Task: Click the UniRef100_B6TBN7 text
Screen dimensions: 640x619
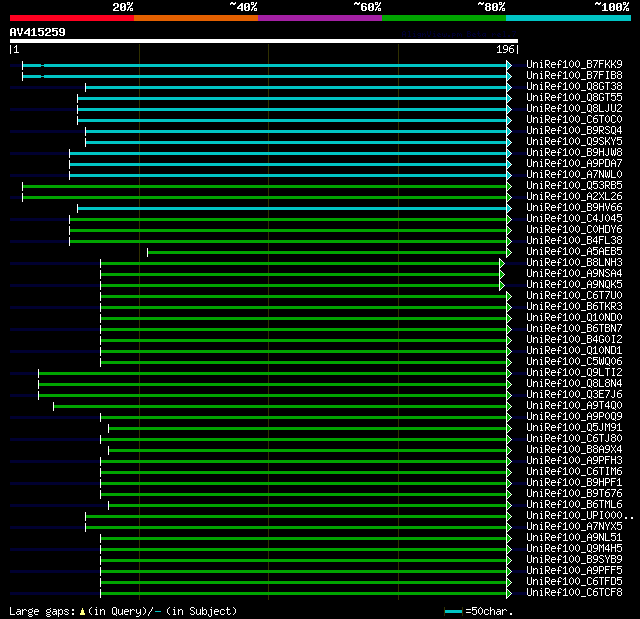Action: (574, 329)
